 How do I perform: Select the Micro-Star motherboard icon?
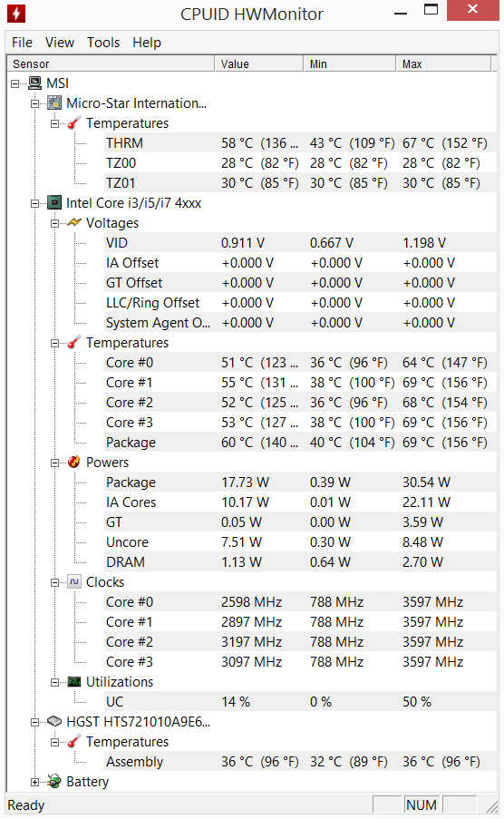[54, 102]
